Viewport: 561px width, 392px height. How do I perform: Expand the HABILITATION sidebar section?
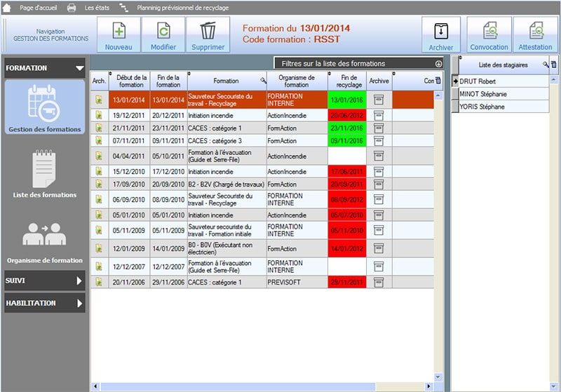(45, 304)
